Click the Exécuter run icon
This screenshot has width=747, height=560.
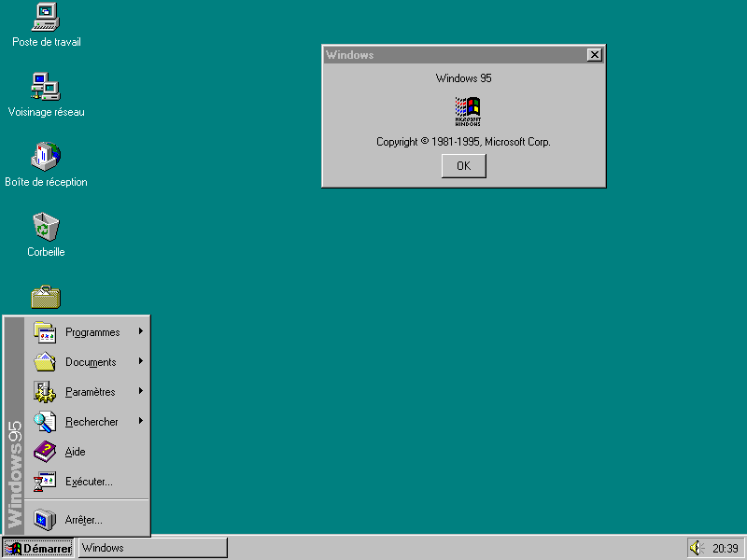click(45, 482)
